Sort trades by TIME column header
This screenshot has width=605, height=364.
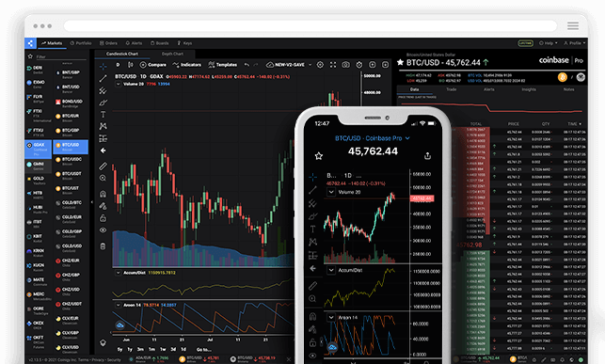point(574,124)
